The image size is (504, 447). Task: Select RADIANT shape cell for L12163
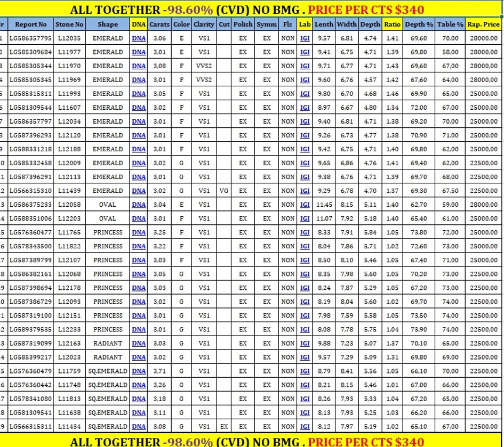[108, 343]
